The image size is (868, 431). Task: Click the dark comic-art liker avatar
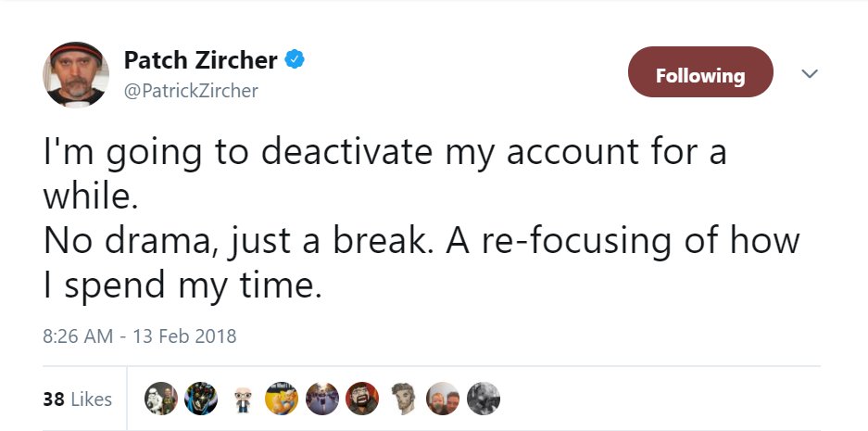[x=201, y=399]
